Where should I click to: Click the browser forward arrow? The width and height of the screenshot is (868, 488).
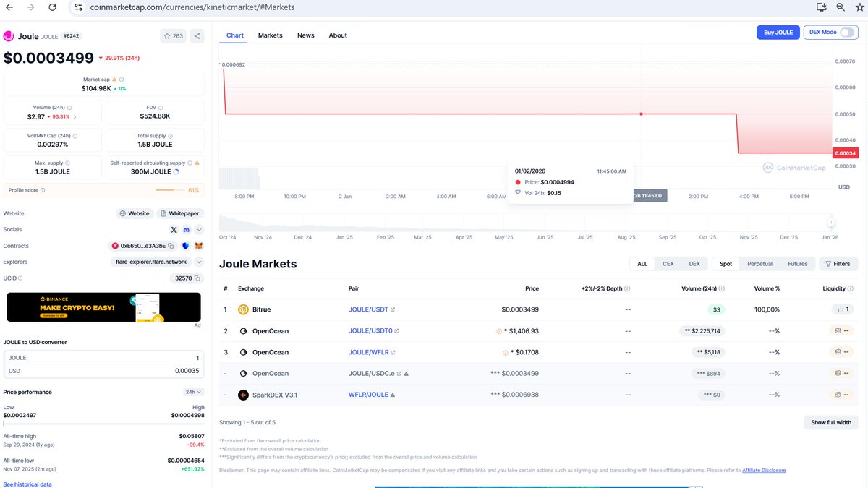(30, 7)
